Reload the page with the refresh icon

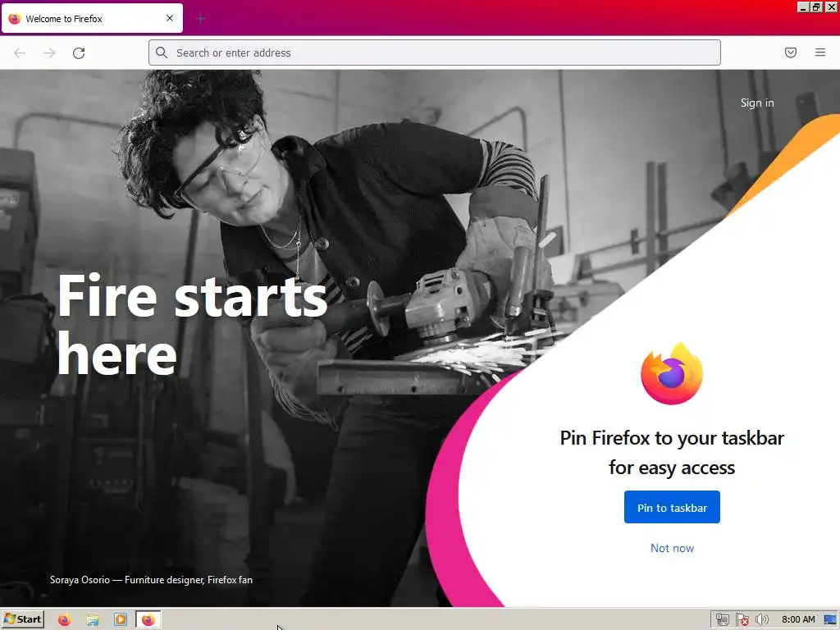point(79,53)
